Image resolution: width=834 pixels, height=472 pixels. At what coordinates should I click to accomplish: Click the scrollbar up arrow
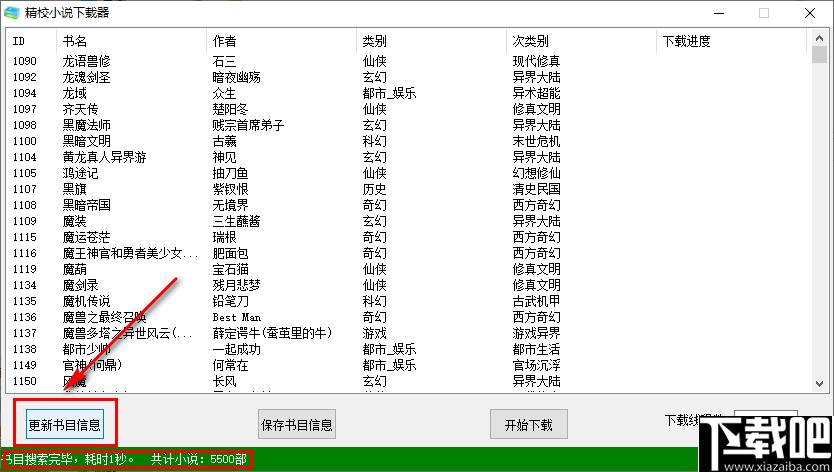point(819,39)
